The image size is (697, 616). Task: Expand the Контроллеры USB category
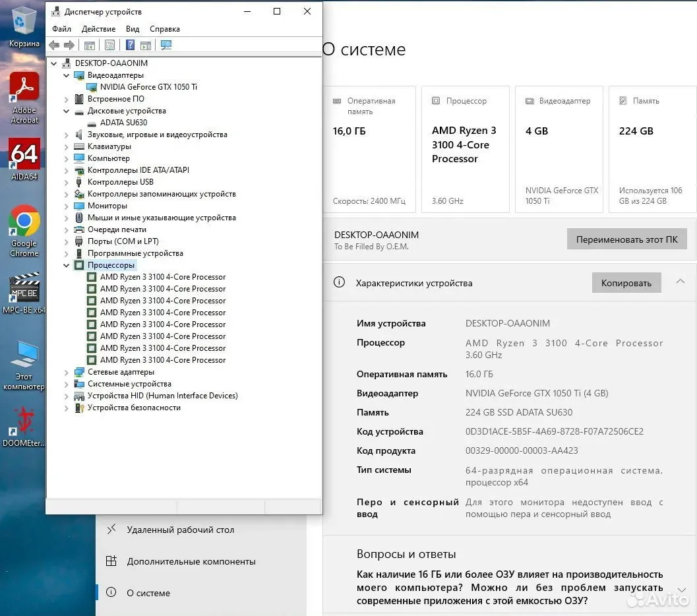click(x=66, y=182)
